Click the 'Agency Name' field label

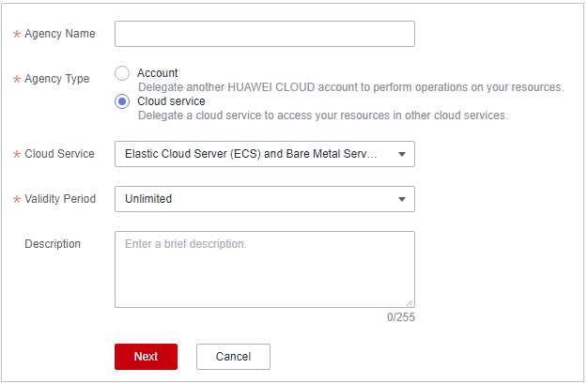click(59, 34)
